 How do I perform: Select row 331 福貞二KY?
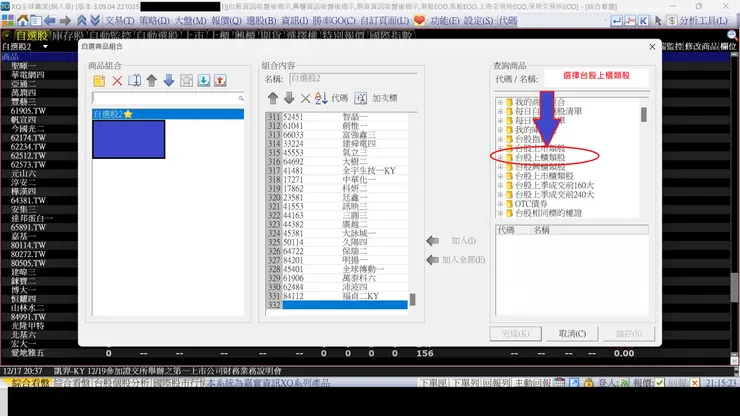337,296
